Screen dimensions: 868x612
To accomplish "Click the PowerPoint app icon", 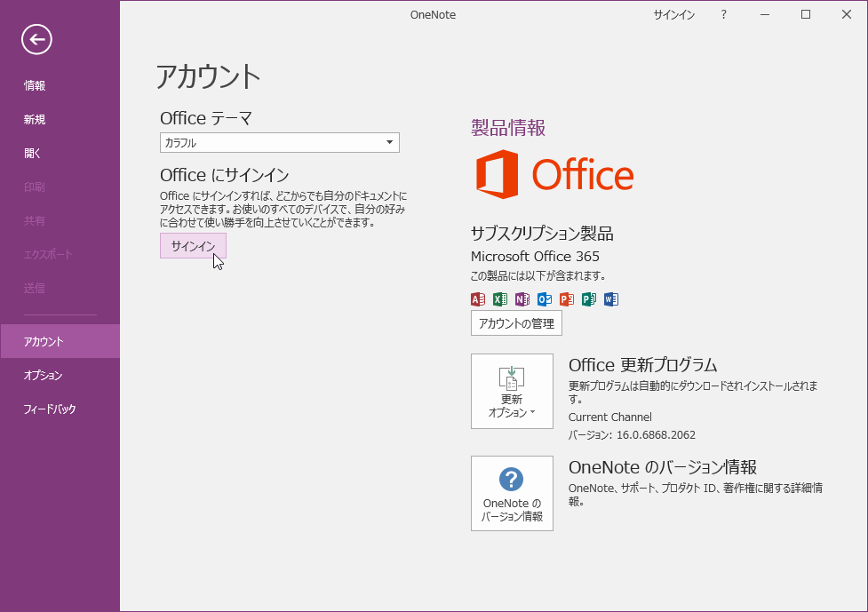I will coord(566,299).
